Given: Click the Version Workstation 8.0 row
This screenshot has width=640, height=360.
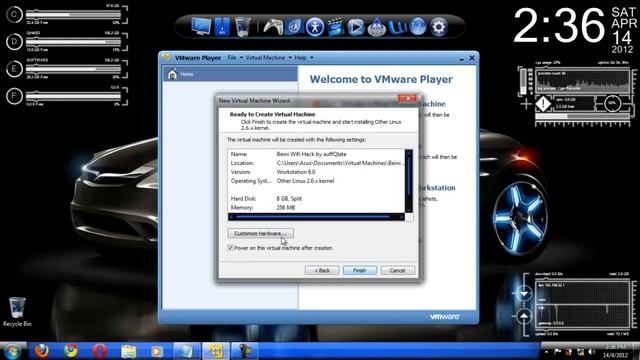Looking at the screenshot, I should click(316, 172).
